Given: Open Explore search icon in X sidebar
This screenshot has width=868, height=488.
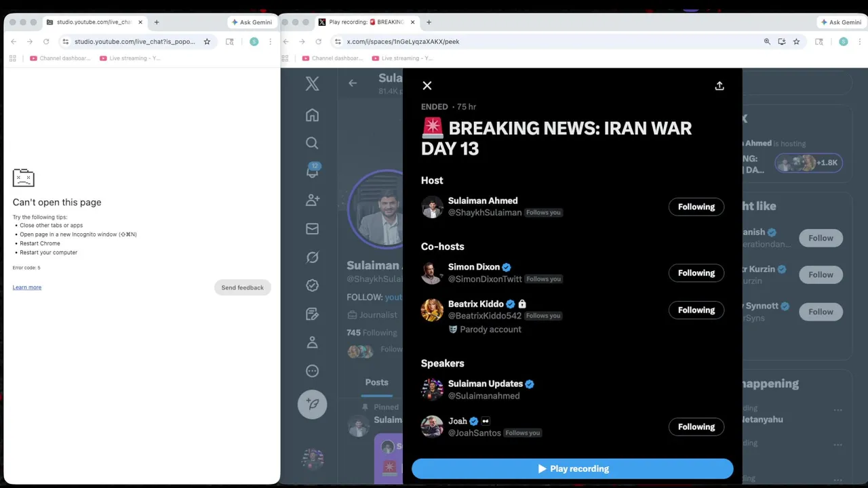Looking at the screenshot, I should click(x=312, y=143).
